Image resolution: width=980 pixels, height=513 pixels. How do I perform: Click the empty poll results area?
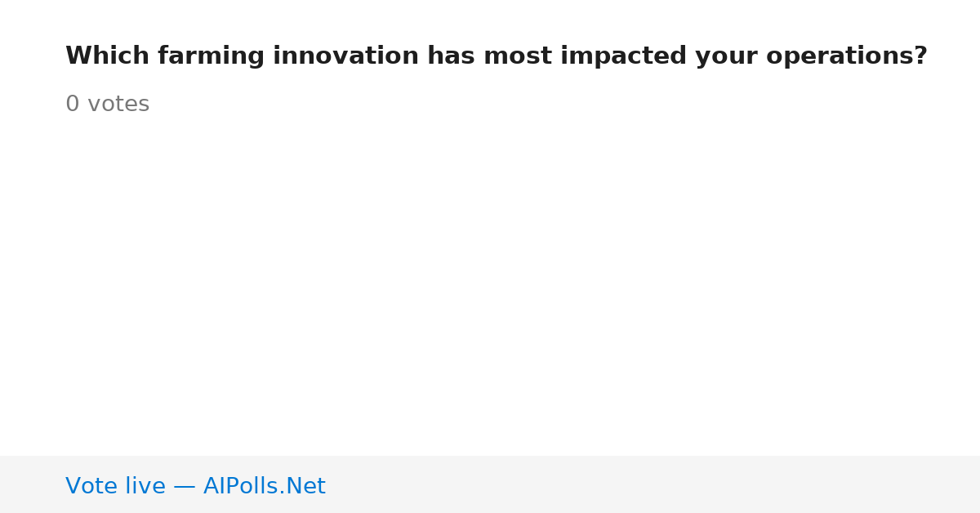click(490, 286)
